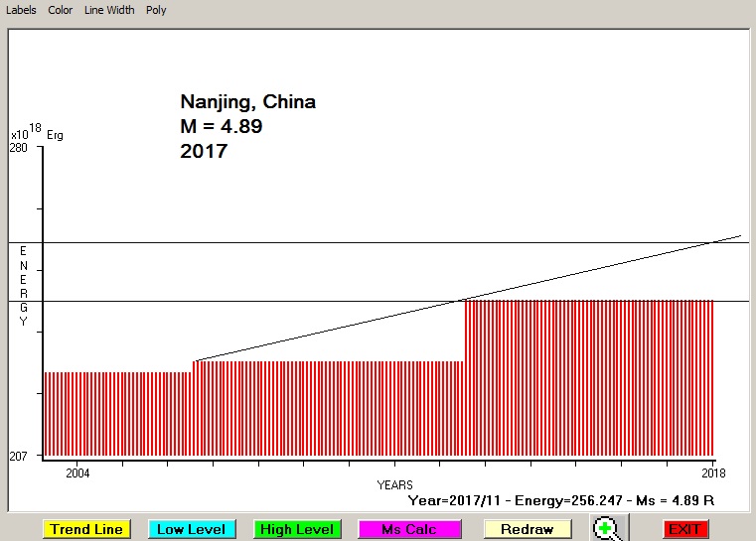Click the YEARS axis title

(394, 484)
